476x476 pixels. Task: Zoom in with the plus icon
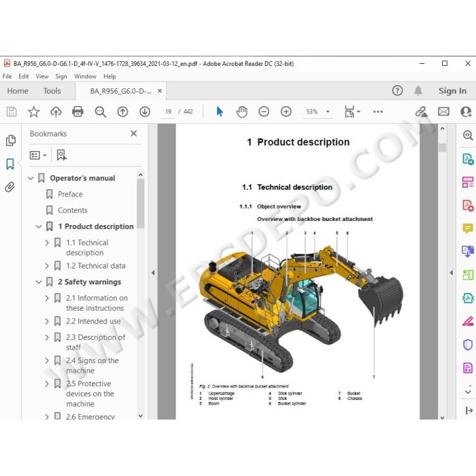[286, 112]
